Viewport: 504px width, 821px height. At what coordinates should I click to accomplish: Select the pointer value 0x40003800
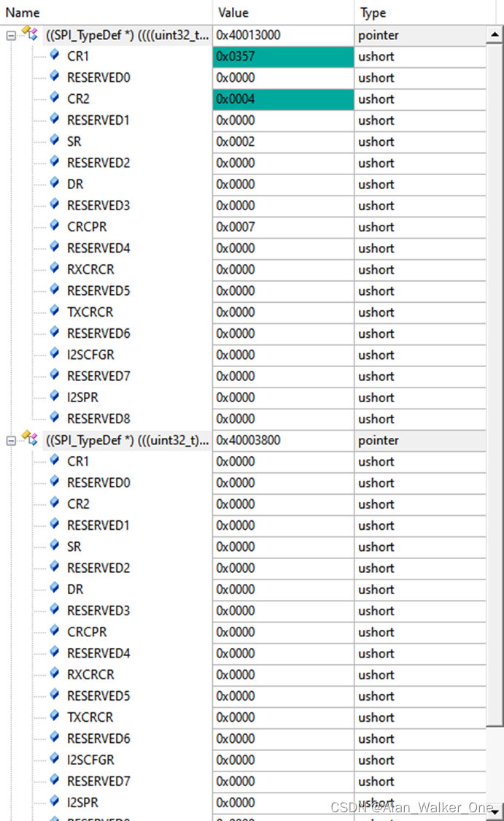coord(283,440)
